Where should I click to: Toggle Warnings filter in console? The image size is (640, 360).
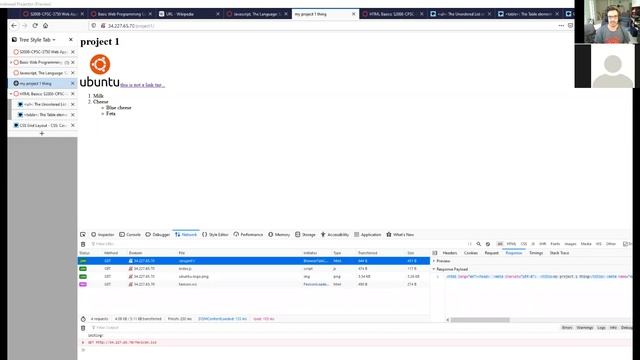click(584, 328)
